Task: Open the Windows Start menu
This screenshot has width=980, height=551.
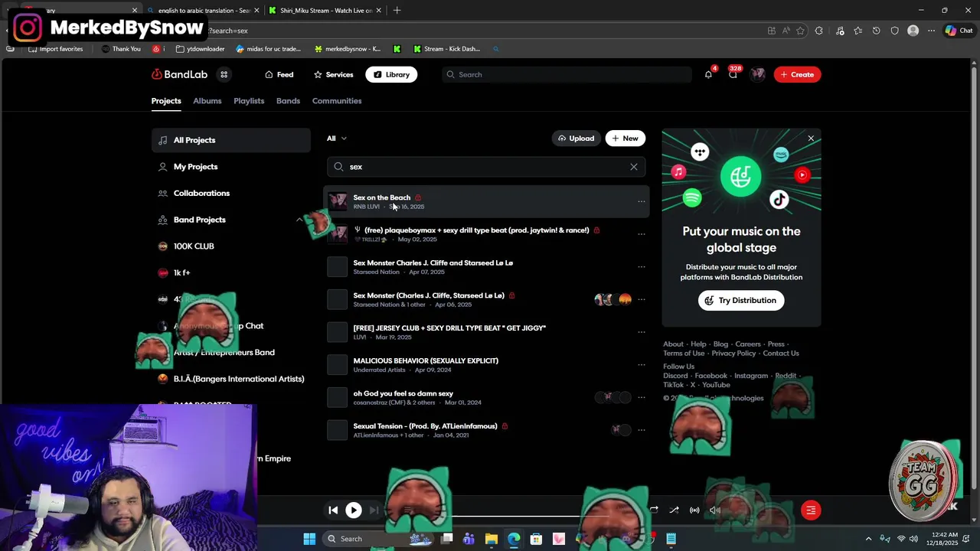Action: [309, 539]
